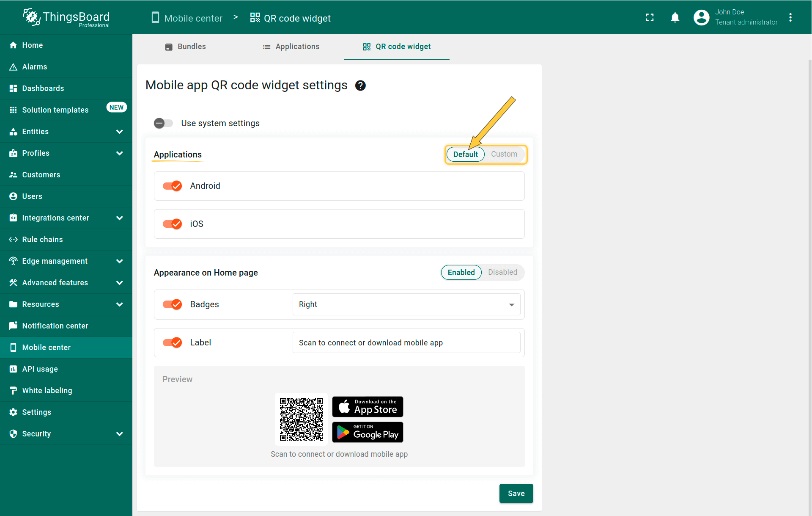Toggle fullscreen mode icon

point(650,17)
